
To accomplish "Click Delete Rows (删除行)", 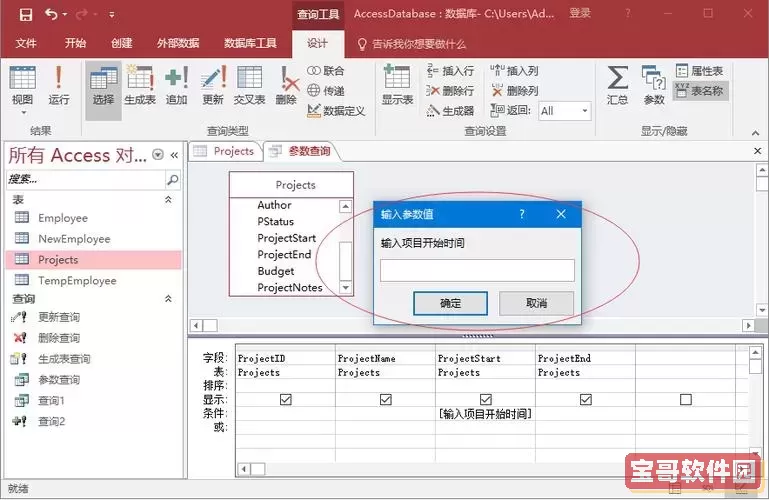I will click(x=450, y=90).
